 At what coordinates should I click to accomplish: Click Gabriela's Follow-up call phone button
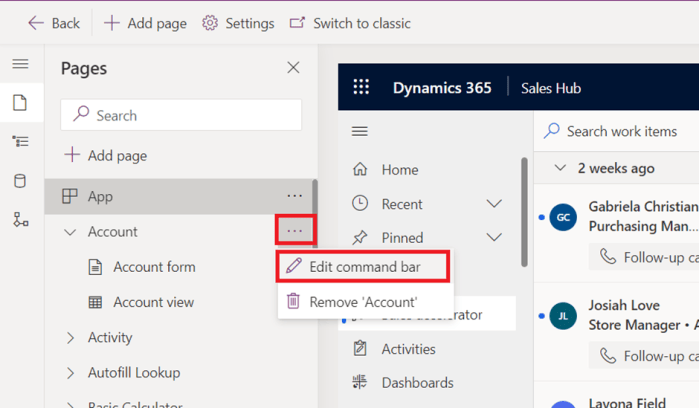644,257
